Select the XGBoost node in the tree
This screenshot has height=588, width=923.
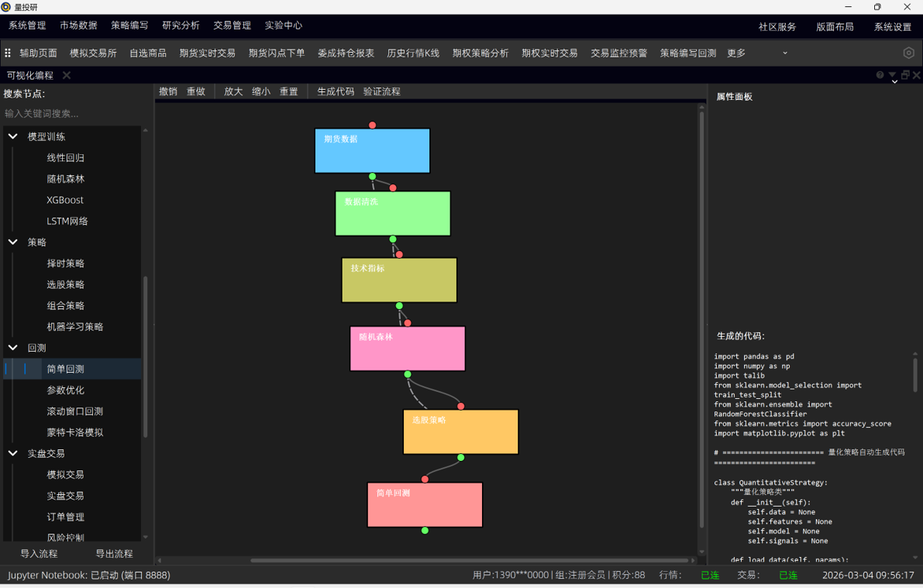click(x=65, y=200)
